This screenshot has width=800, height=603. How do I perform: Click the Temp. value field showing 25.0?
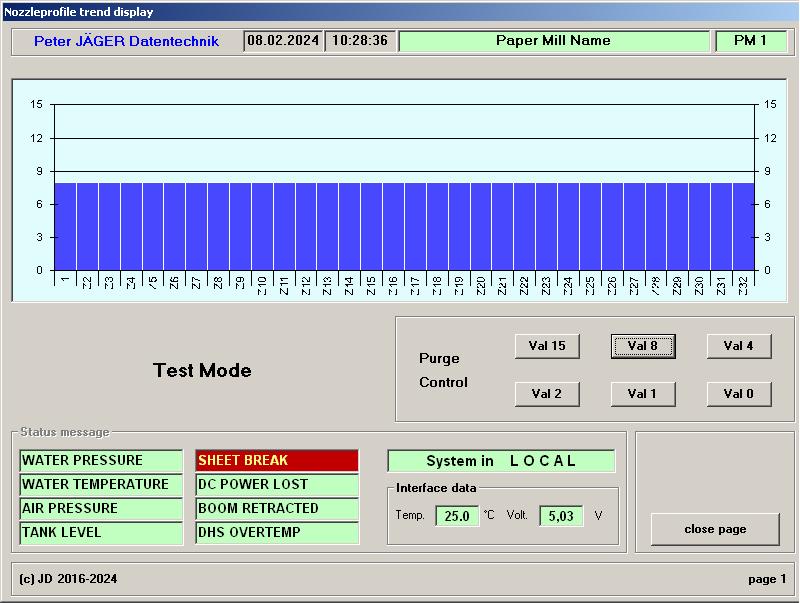pos(457,516)
